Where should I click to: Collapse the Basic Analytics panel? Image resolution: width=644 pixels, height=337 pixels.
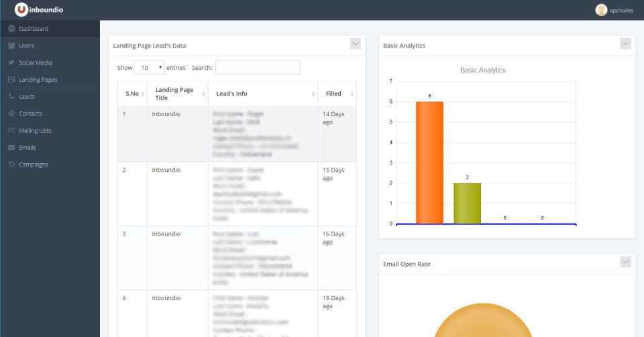[x=625, y=44]
